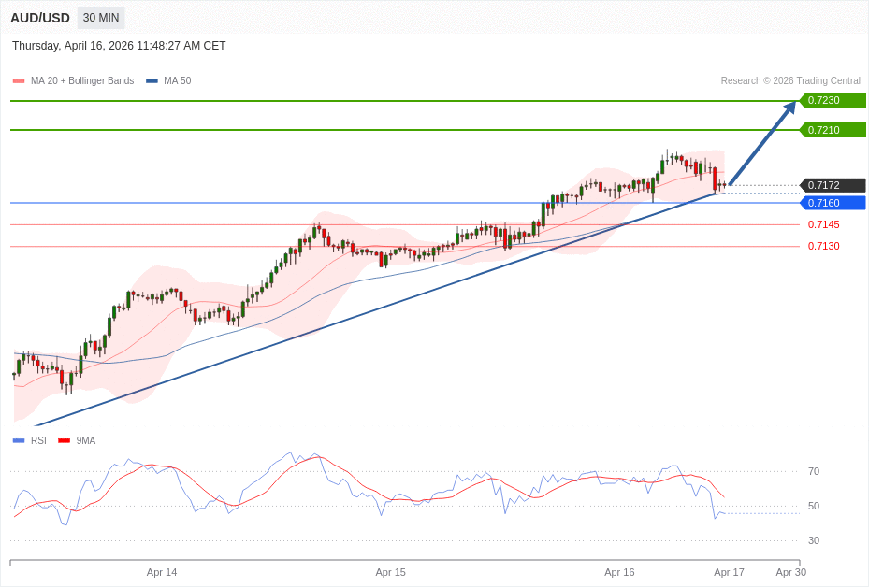Click the MA 20 + Bollinger Bands legend swatch
The width and height of the screenshot is (869, 588).
pos(19,81)
